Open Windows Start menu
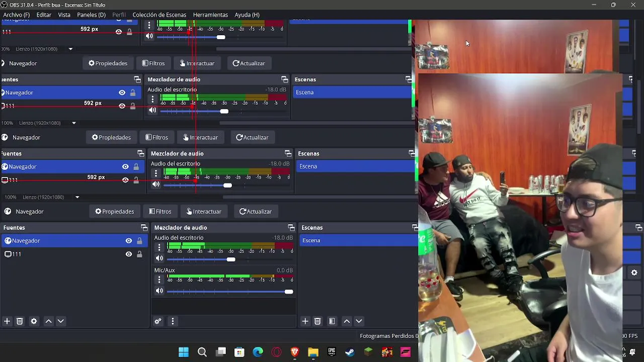 pyautogui.click(x=184, y=352)
